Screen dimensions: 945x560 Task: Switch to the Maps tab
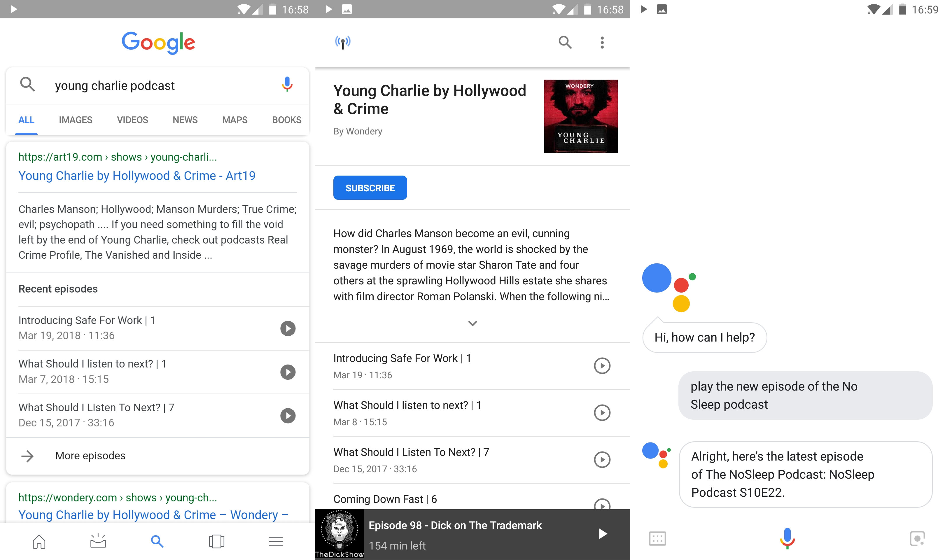coord(235,120)
